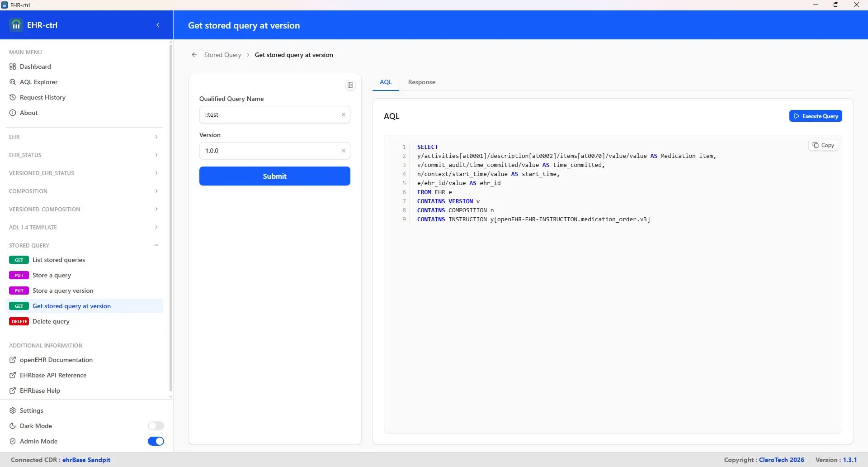This screenshot has height=467, width=868.
Task: Switch to the Response tab
Action: 422,82
